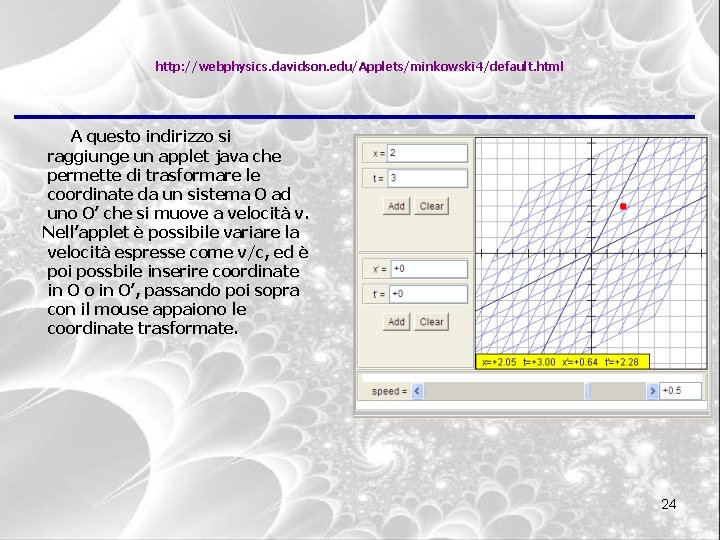Click the origin of the Minkowski diagram axes
This screenshot has height=540, width=720.
tap(591, 253)
